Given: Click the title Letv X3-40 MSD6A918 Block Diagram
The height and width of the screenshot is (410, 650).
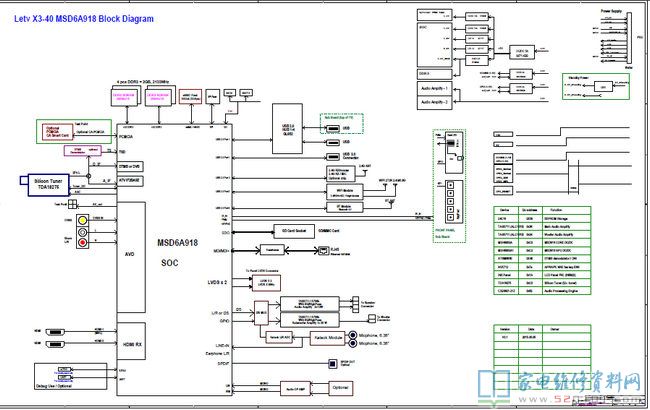Looking at the screenshot, I should pos(84,19).
